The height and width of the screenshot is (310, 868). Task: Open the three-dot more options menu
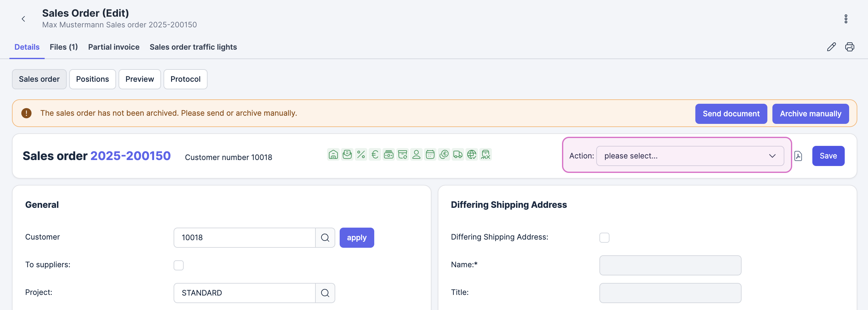click(x=845, y=19)
